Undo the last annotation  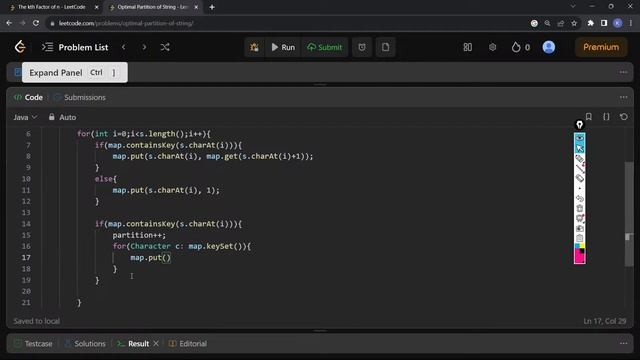coord(580,198)
